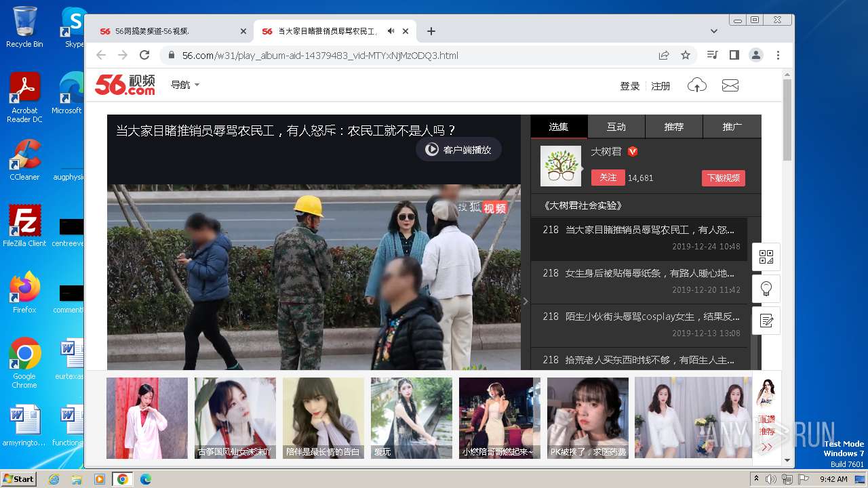Close the 56网搞笑频道 tab
Screen dimensions: 868x488
(243, 31)
